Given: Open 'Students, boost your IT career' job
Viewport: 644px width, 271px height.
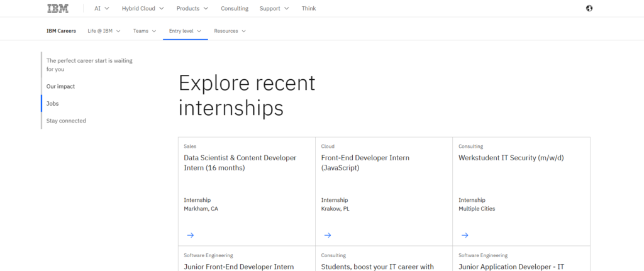Looking at the screenshot, I should pos(377,267).
